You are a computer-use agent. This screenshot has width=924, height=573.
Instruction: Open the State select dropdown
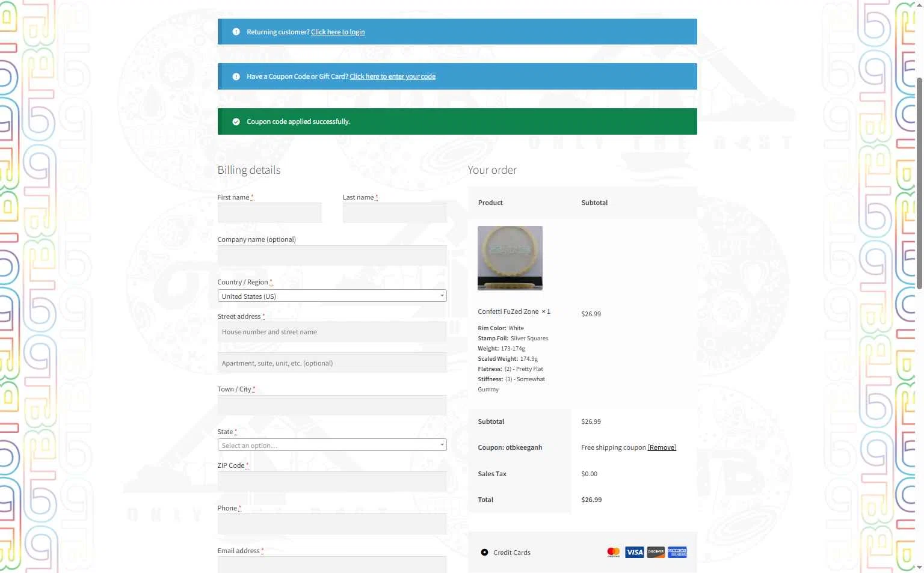[x=332, y=445]
